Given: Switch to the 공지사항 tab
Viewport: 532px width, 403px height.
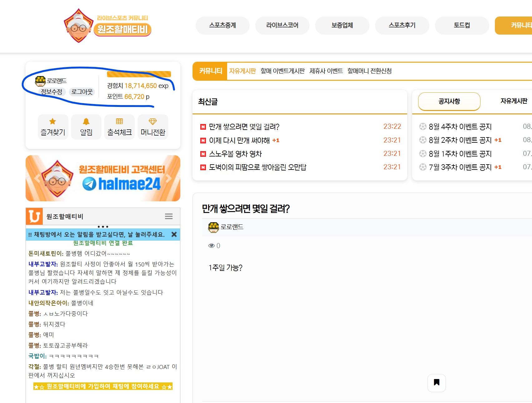Looking at the screenshot, I should 449,101.
